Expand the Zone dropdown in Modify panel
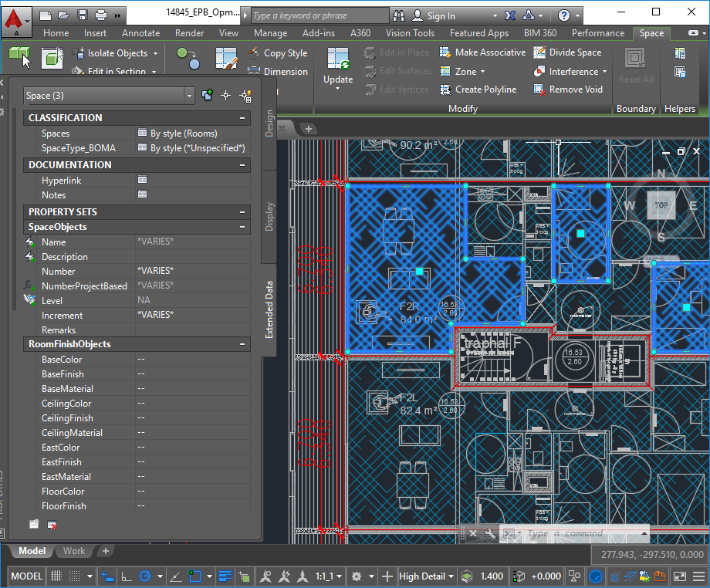This screenshot has height=588, width=710. pyautogui.click(x=482, y=71)
